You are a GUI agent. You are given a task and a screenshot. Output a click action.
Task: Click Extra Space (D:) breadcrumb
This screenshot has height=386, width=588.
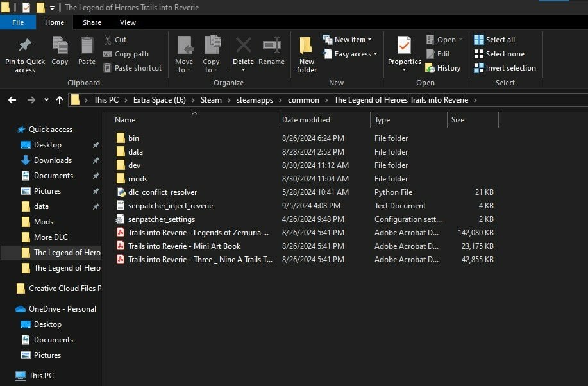pyautogui.click(x=160, y=100)
